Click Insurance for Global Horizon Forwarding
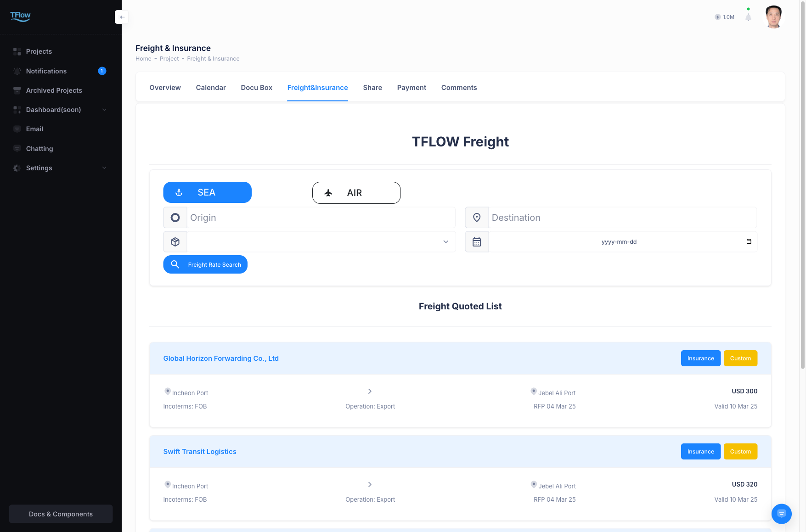 (701, 358)
